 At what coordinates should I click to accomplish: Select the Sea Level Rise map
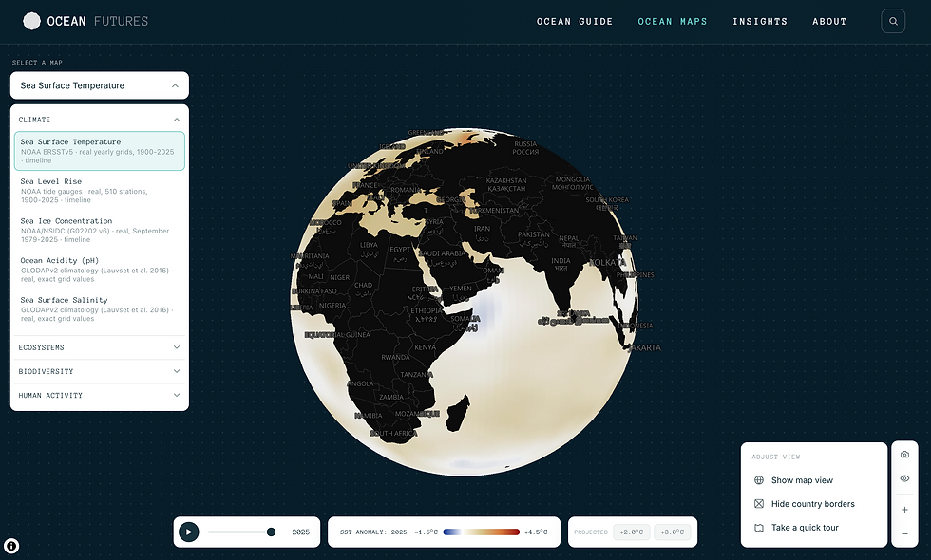coord(100,191)
